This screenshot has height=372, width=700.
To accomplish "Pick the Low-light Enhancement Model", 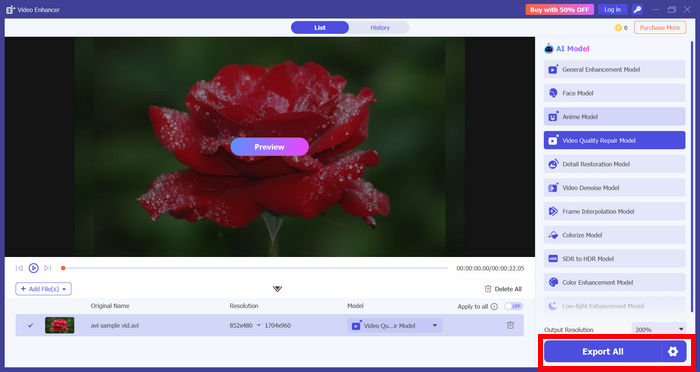I will 614,306.
